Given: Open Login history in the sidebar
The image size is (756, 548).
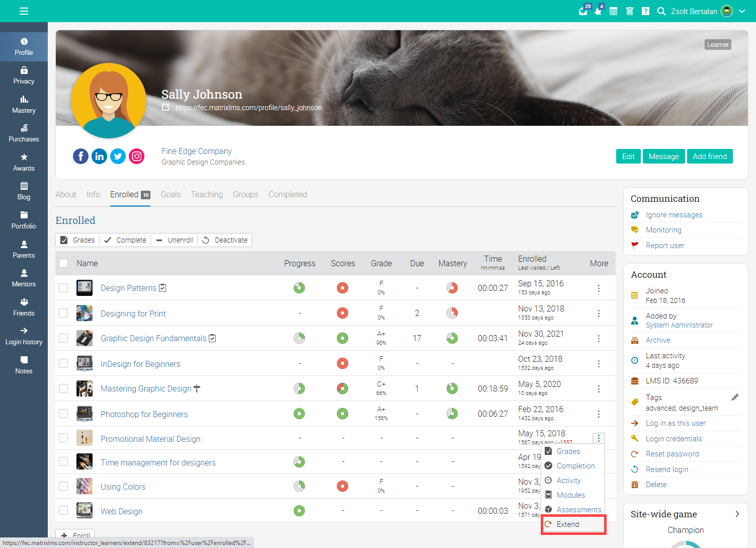Looking at the screenshot, I should tap(24, 336).
